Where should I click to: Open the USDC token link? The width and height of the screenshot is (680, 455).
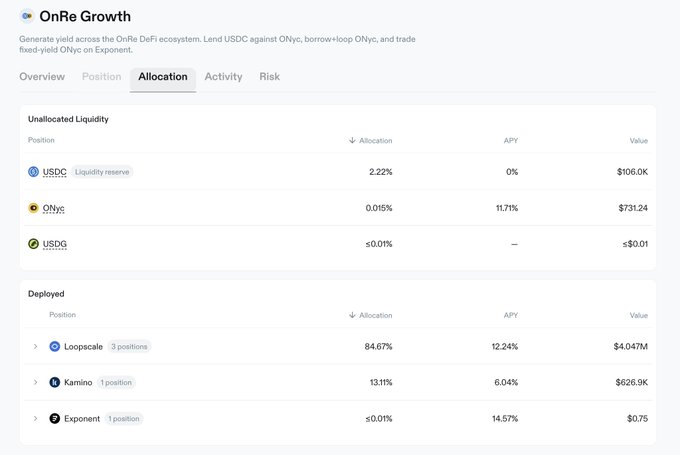(55, 172)
